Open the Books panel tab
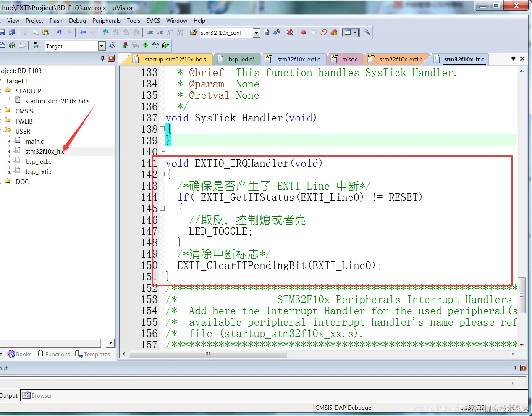The width and height of the screenshot is (532, 416). [19, 354]
